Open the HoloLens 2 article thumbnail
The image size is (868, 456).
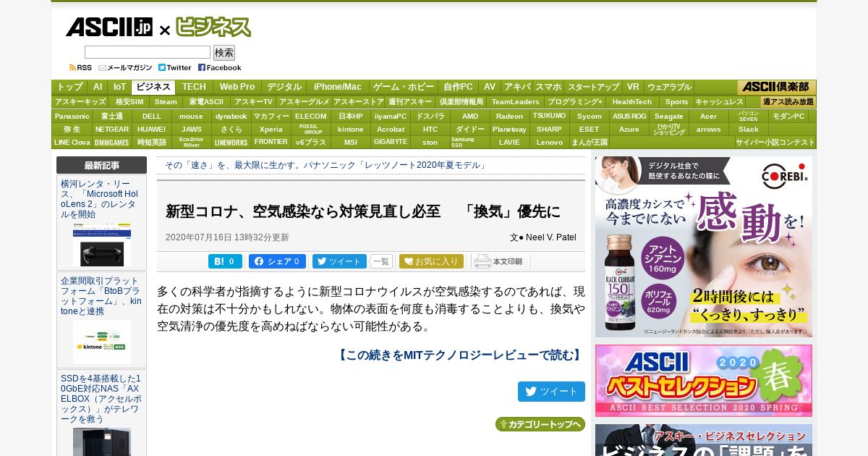[x=102, y=245]
